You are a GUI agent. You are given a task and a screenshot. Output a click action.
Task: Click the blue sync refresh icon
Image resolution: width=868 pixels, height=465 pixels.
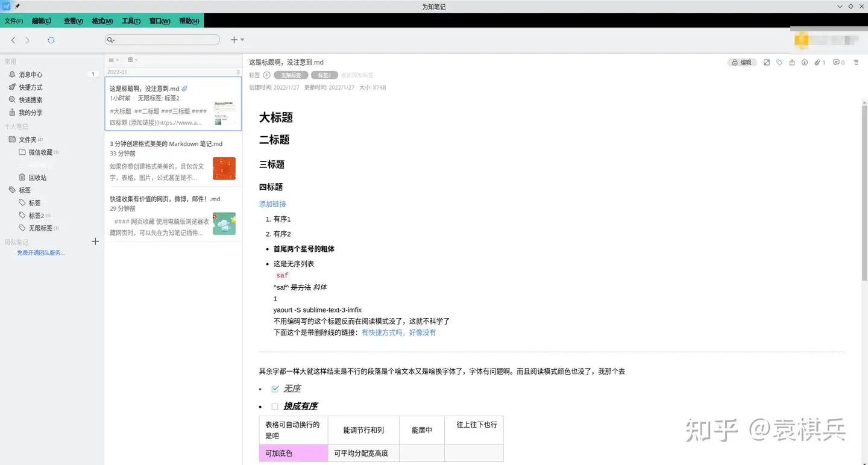[51, 40]
